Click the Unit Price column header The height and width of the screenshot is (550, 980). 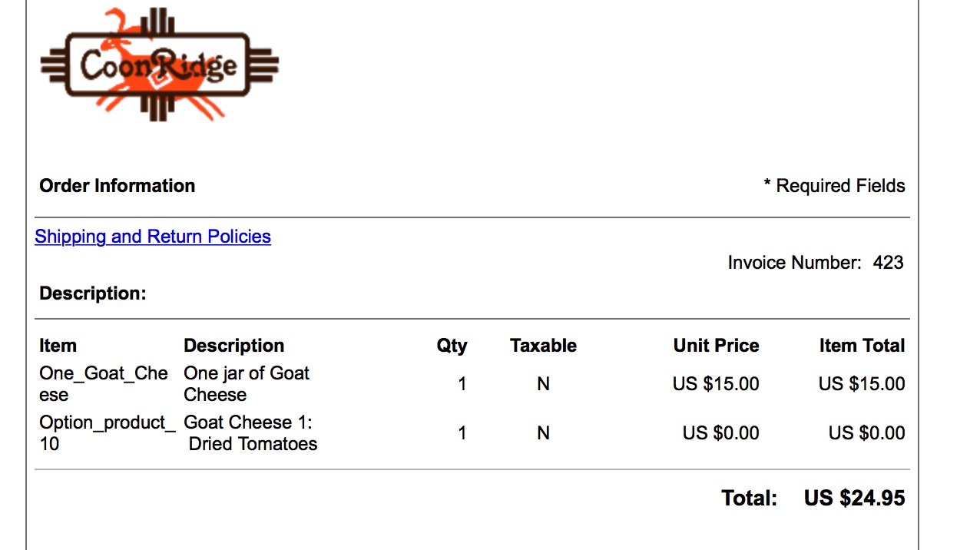tap(716, 346)
